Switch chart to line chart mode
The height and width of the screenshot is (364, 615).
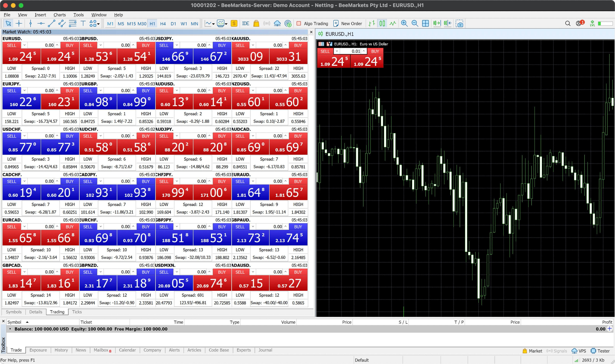pos(393,24)
